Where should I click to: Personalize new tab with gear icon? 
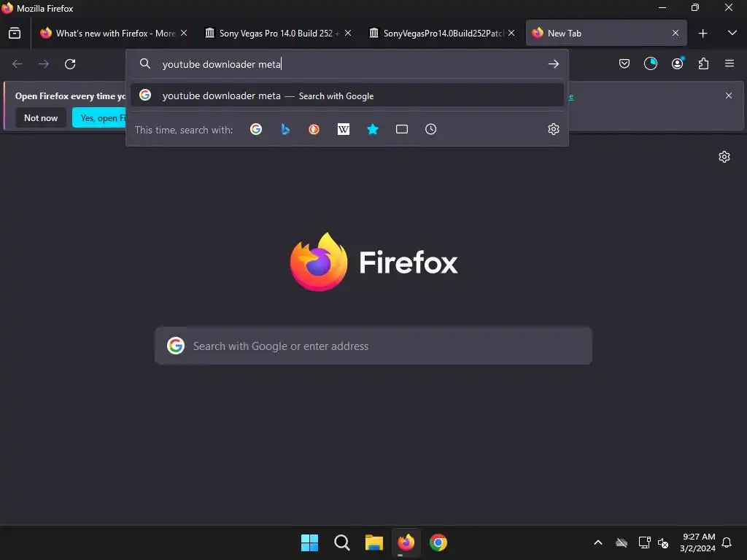click(724, 157)
